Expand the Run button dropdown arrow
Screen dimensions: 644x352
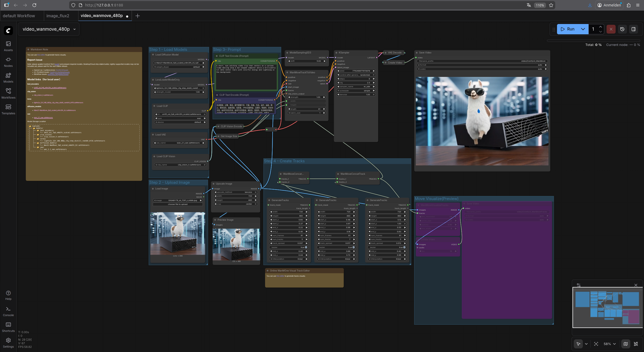point(583,29)
